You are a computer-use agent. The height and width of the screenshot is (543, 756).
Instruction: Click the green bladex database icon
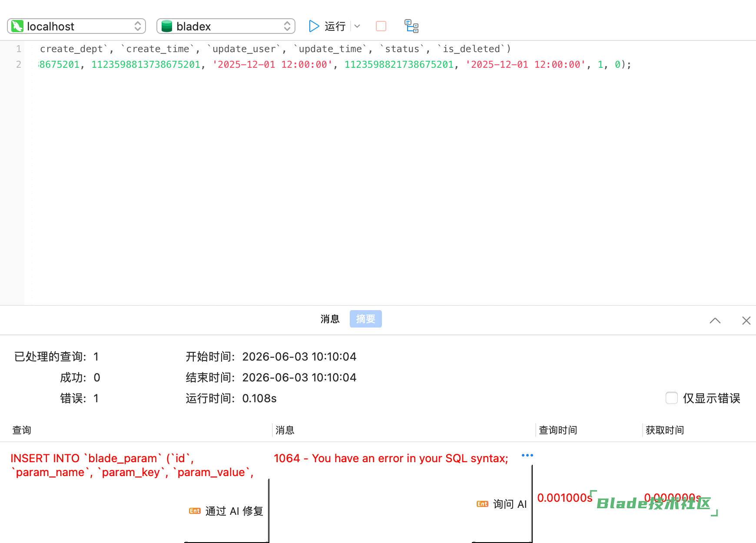[x=167, y=26]
